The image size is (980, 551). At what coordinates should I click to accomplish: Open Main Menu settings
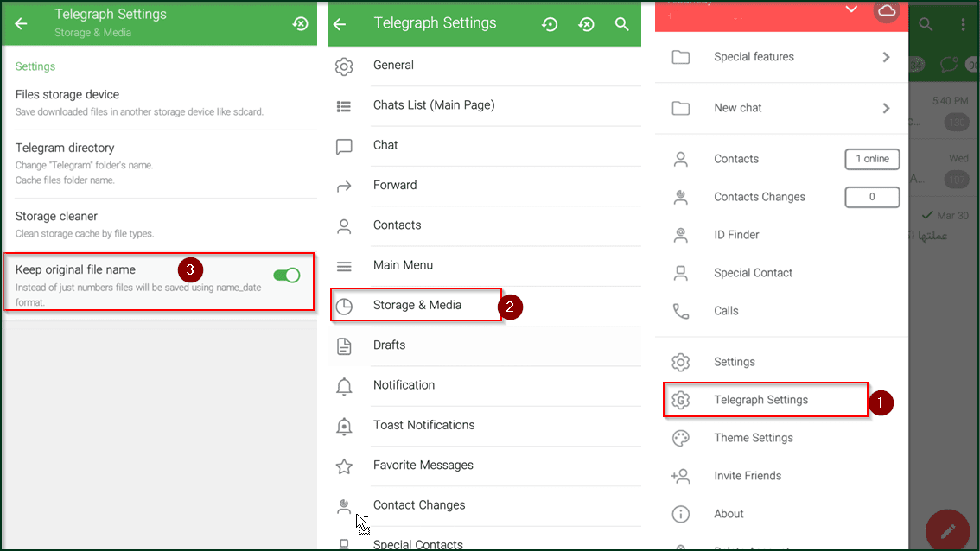click(x=484, y=265)
